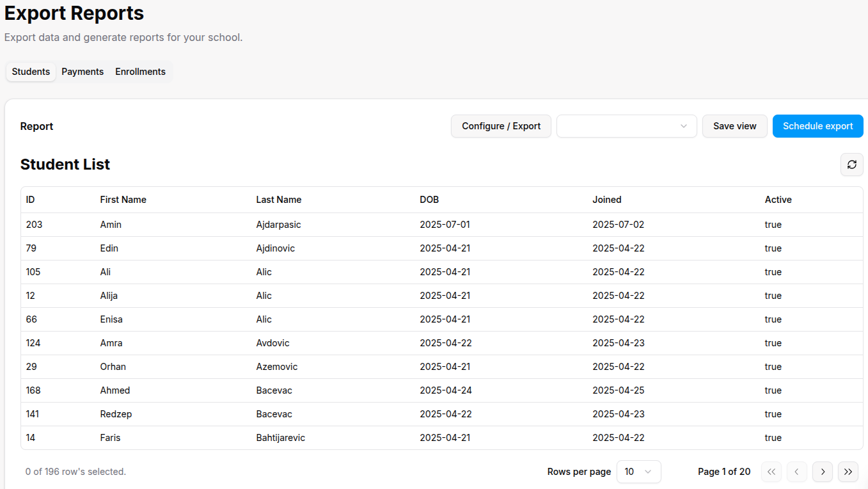
Task: Open the saved views dropdown
Action: pyautogui.click(x=626, y=126)
